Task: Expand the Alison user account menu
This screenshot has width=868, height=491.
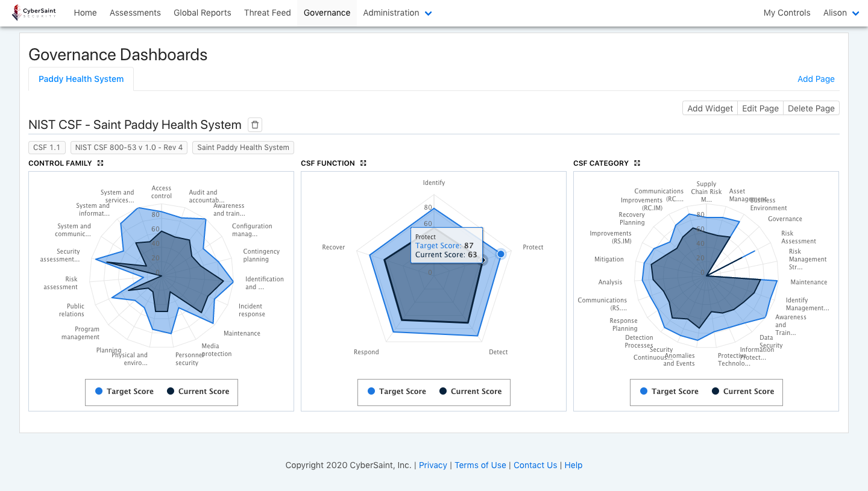Action: click(841, 13)
